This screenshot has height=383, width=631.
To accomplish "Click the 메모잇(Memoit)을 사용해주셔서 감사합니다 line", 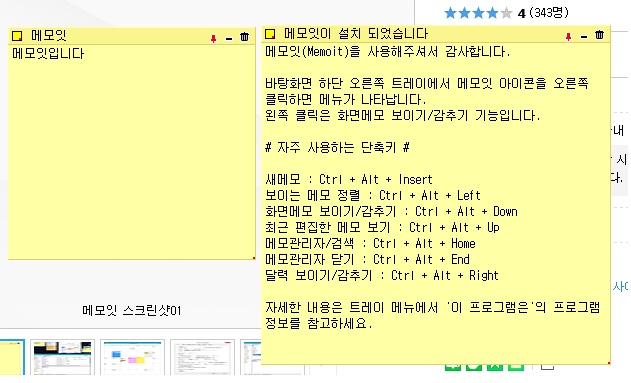I will (x=388, y=51).
